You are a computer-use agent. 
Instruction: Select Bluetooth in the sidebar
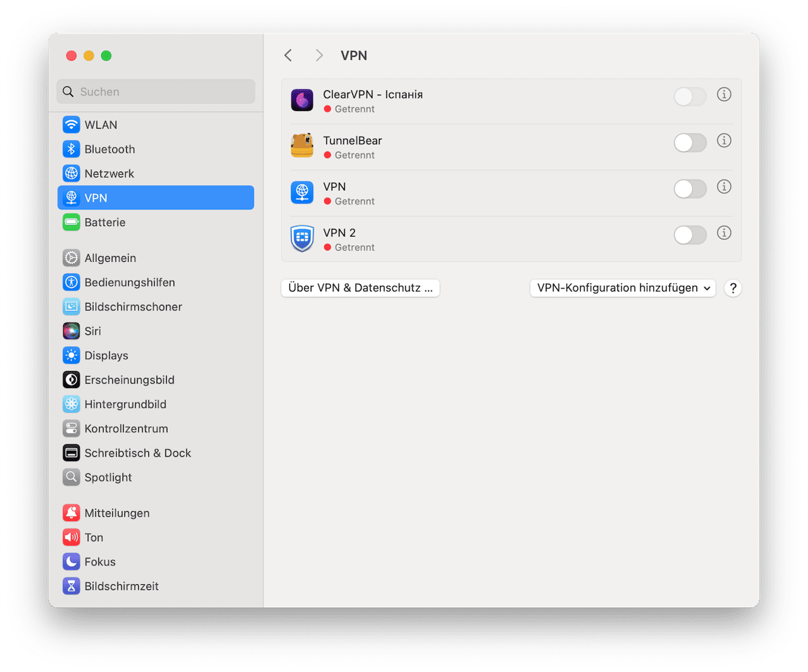click(109, 150)
